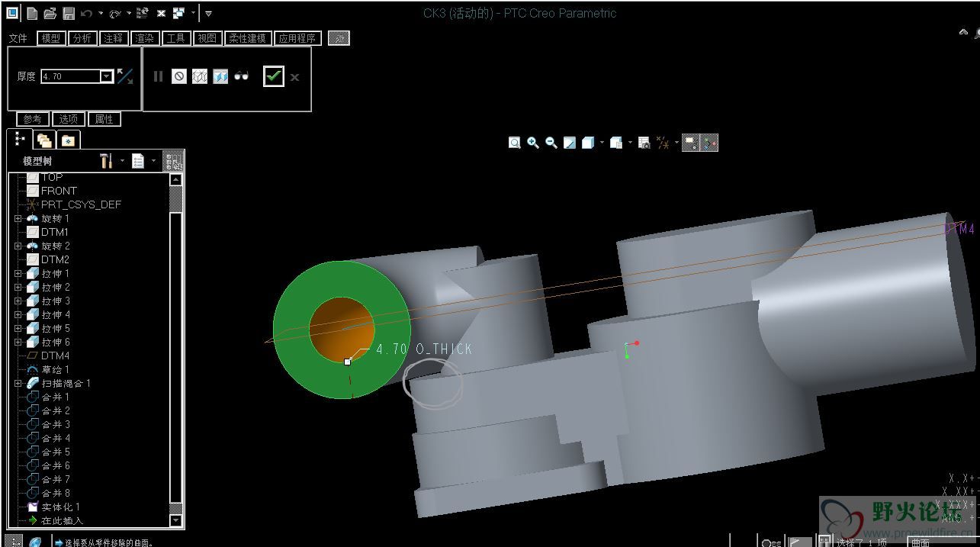
Task: Click the thickness drag handle on the model
Action: (x=348, y=362)
